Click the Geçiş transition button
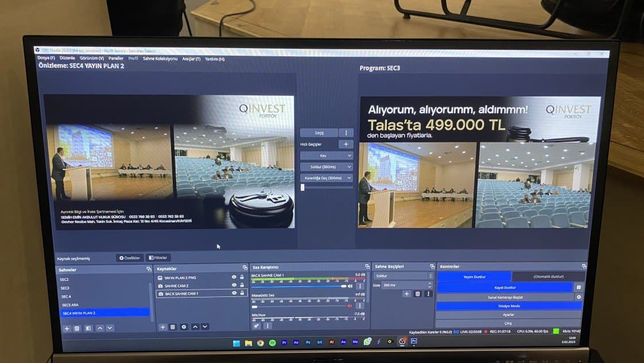This screenshot has height=363, width=644. pos(319,133)
